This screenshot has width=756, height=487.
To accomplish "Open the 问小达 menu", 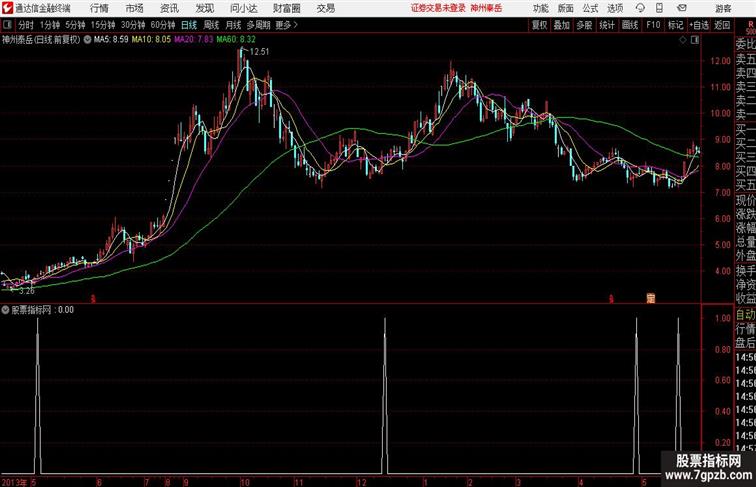I will click(x=243, y=8).
